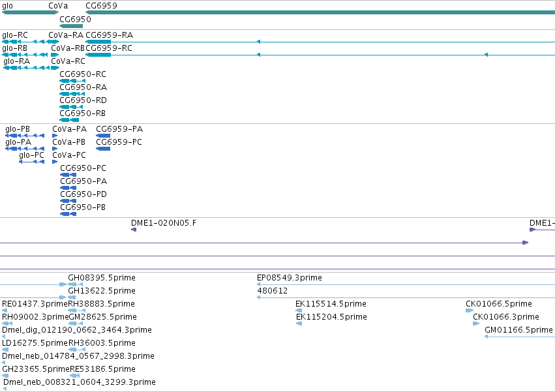Select EP08549.3prime feature
The height and width of the screenshot is (392, 555).
[406, 284]
